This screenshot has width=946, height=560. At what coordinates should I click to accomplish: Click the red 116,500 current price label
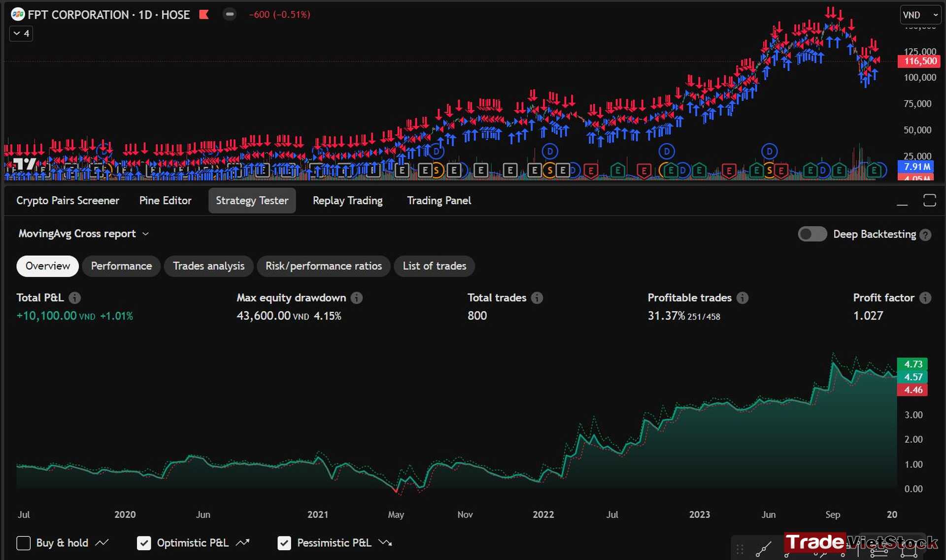[x=920, y=61]
